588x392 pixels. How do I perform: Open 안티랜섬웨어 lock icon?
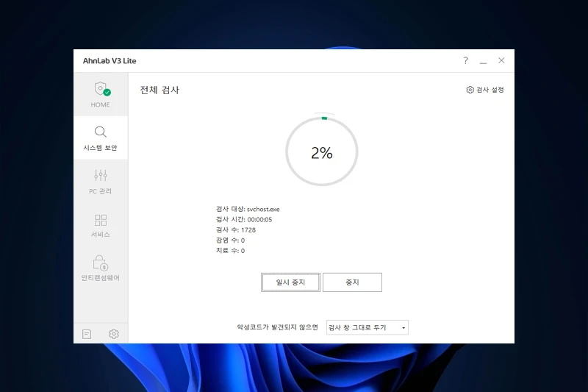[x=101, y=263]
